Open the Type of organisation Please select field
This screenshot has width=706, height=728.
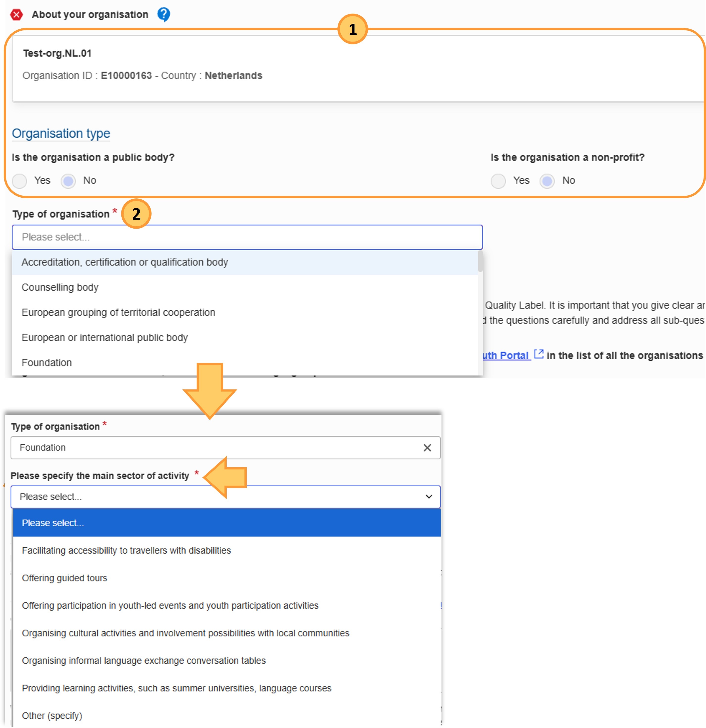pyautogui.click(x=247, y=237)
